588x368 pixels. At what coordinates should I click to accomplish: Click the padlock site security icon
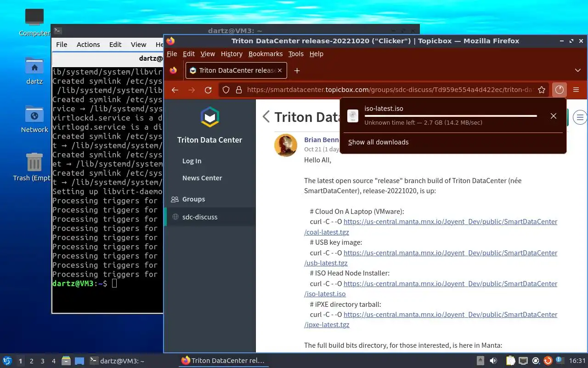pyautogui.click(x=238, y=90)
